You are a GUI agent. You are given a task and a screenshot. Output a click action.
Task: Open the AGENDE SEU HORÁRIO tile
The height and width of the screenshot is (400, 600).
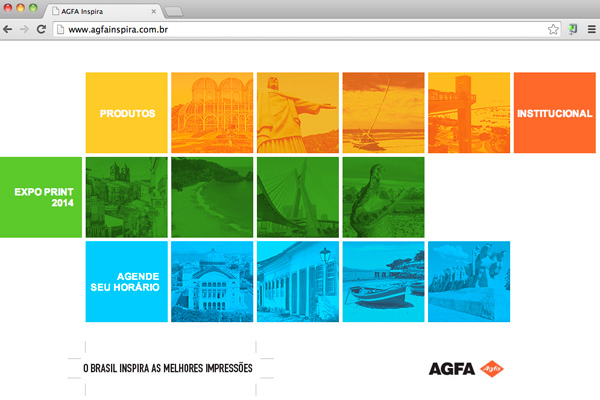(x=127, y=281)
